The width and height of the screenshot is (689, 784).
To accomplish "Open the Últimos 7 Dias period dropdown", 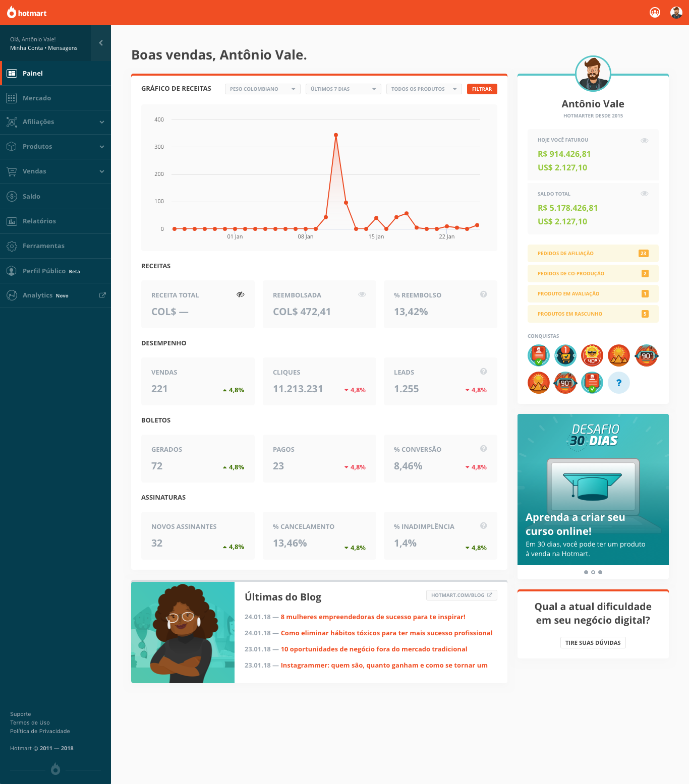I will (x=343, y=89).
